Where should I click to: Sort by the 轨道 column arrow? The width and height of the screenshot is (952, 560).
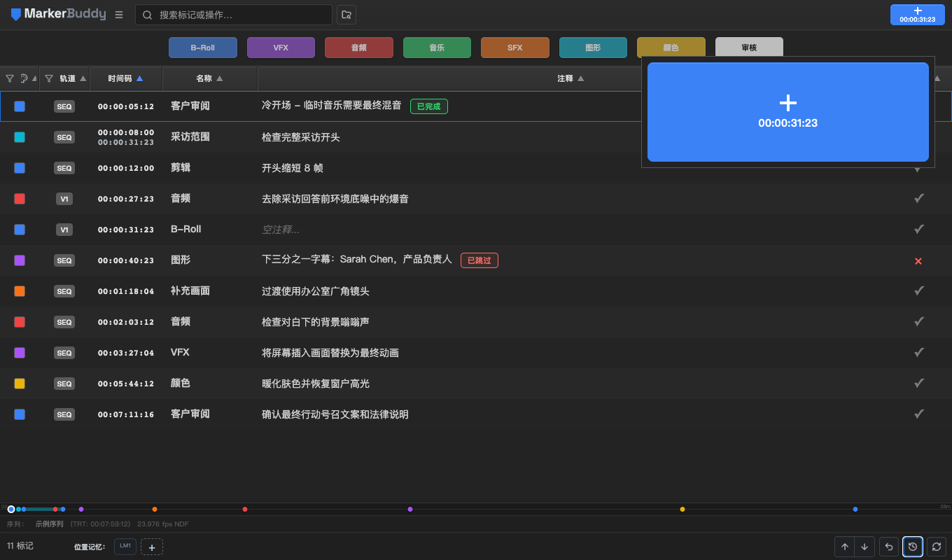click(84, 79)
